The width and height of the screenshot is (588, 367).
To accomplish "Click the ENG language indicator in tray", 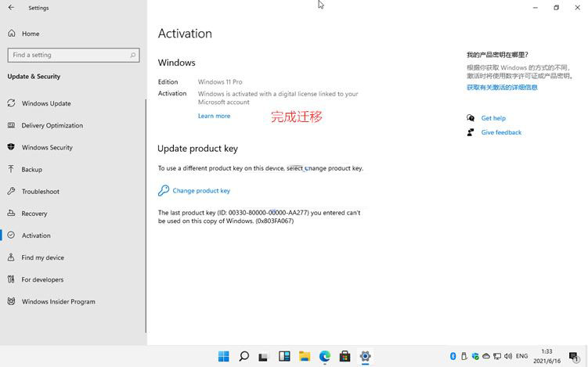I will click(x=521, y=356).
